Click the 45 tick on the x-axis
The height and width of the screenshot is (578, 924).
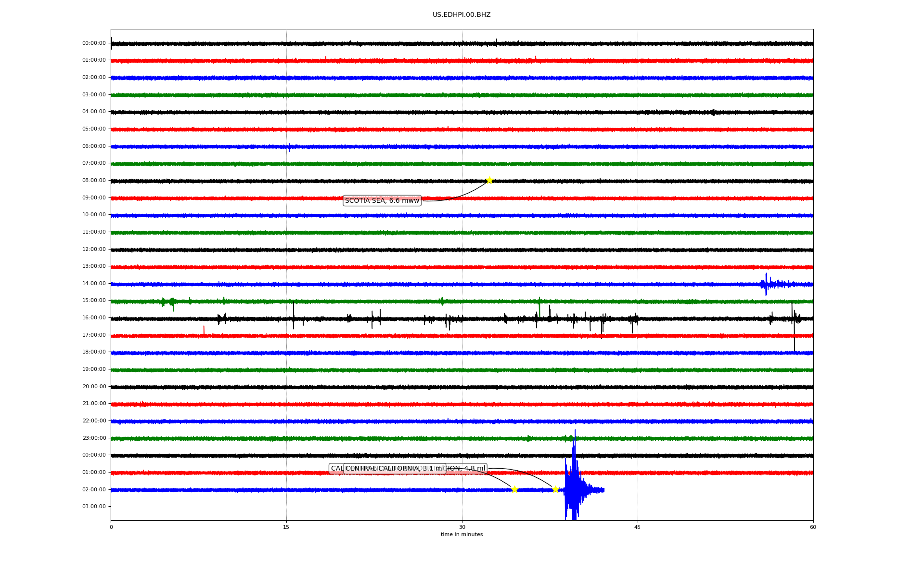tap(638, 527)
